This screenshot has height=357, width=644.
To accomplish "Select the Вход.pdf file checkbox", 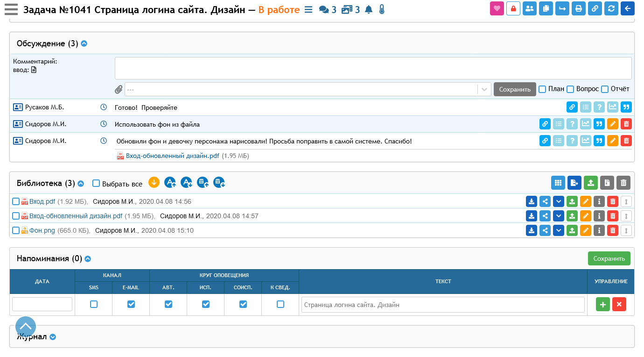I will click(x=16, y=201).
